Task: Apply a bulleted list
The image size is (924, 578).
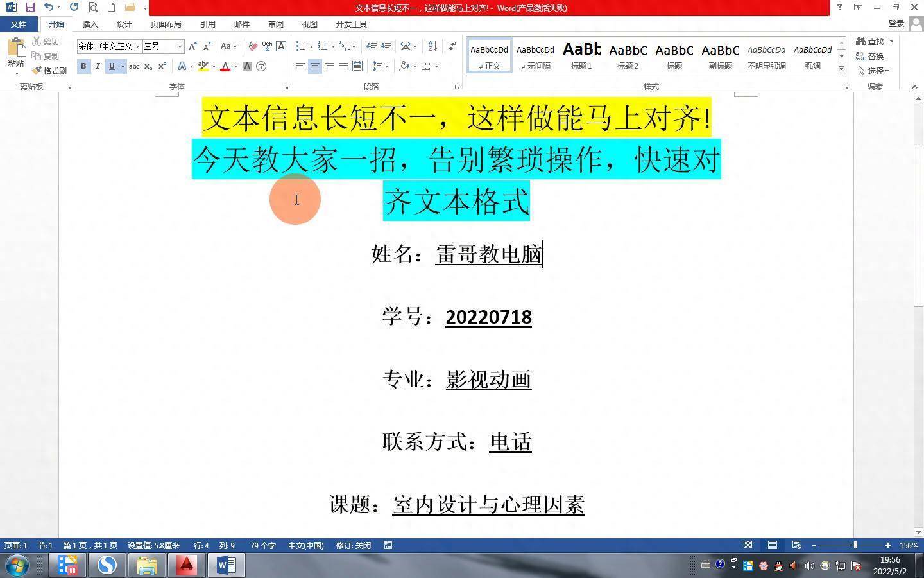Action: click(x=299, y=46)
